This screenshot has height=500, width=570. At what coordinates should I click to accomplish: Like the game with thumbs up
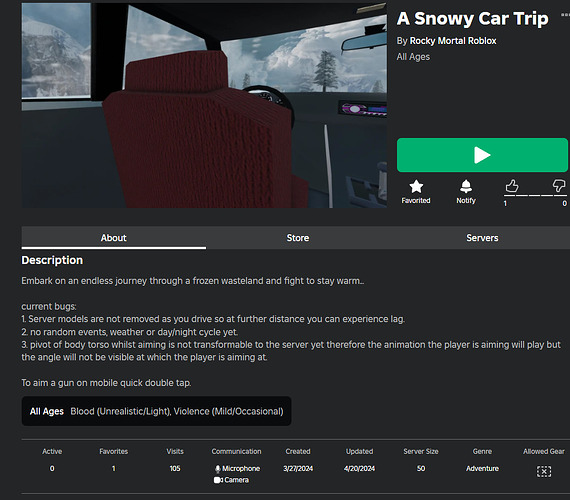[x=512, y=186]
